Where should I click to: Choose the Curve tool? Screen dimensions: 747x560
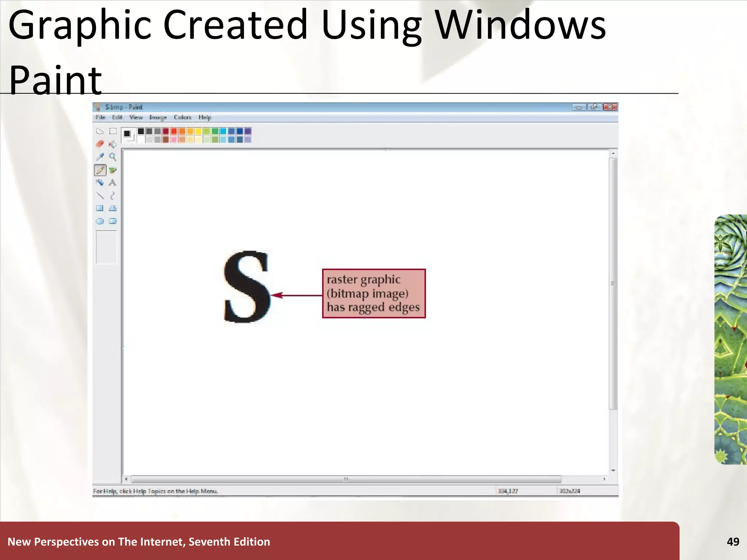(113, 196)
